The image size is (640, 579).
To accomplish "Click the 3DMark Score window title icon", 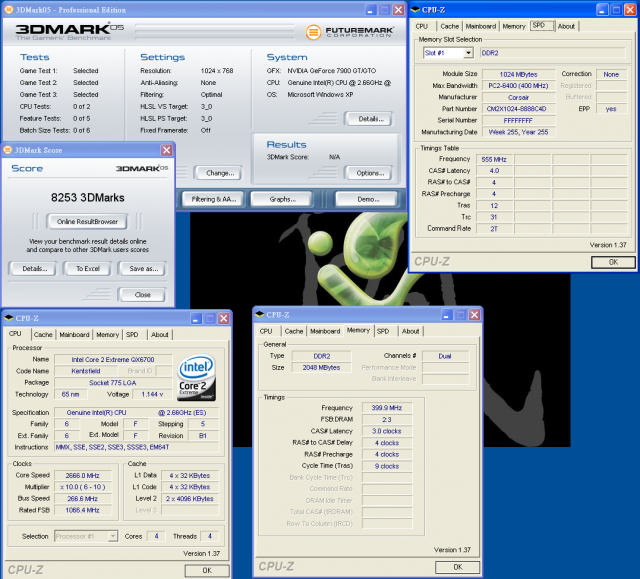I will click(7, 150).
